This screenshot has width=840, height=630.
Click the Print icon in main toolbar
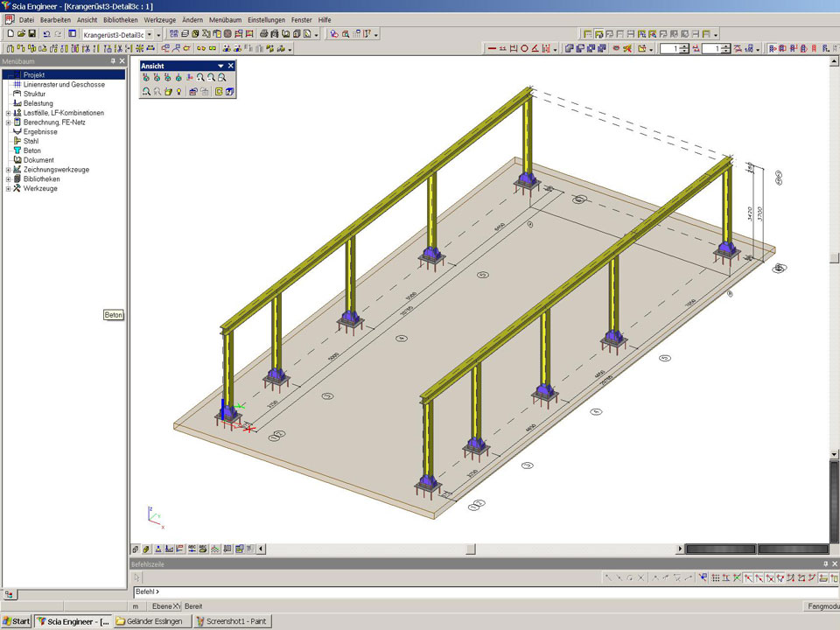(x=263, y=34)
